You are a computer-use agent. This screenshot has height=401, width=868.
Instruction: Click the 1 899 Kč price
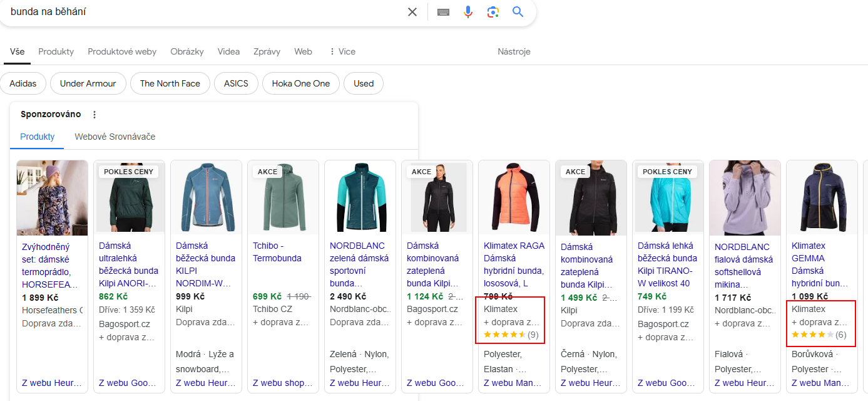[40, 298]
